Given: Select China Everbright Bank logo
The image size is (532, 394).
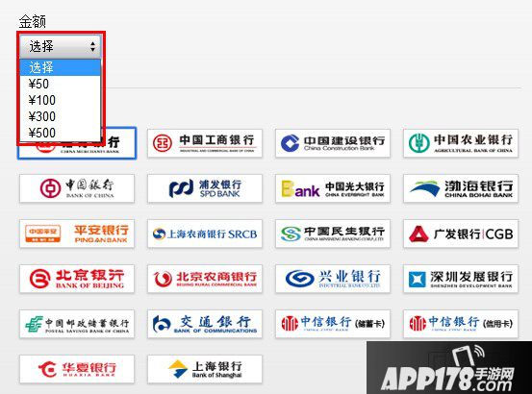Looking at the screenshot, I should pyautogui.click(x=333, y=188).
